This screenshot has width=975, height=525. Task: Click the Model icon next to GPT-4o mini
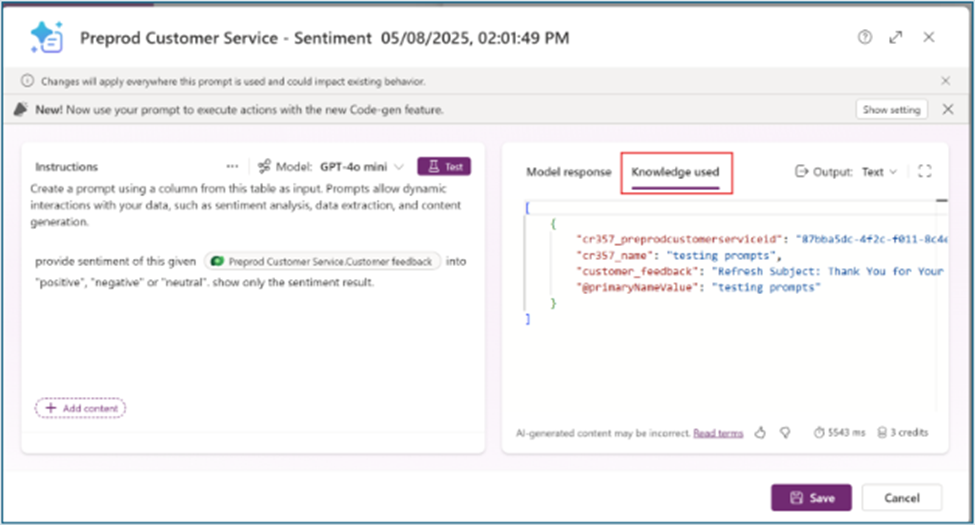coord(264,166)
